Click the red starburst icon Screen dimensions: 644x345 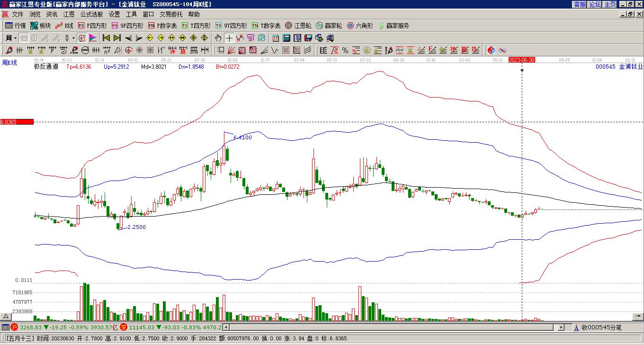coord(139,50)
